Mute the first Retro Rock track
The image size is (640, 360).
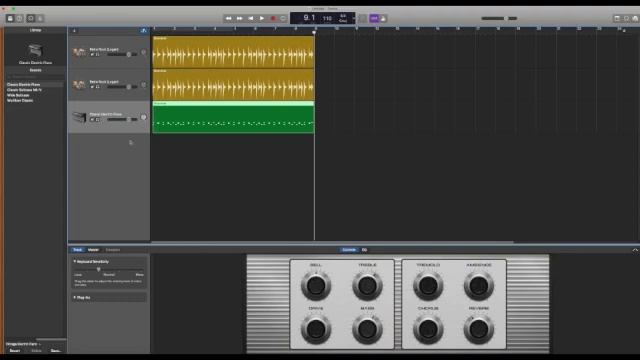[x=92, y=54]
